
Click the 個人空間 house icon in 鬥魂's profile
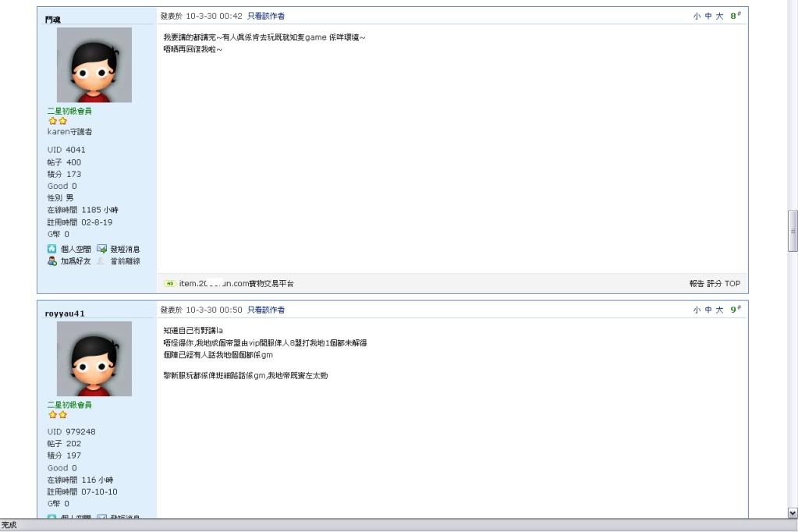[52, 249]
